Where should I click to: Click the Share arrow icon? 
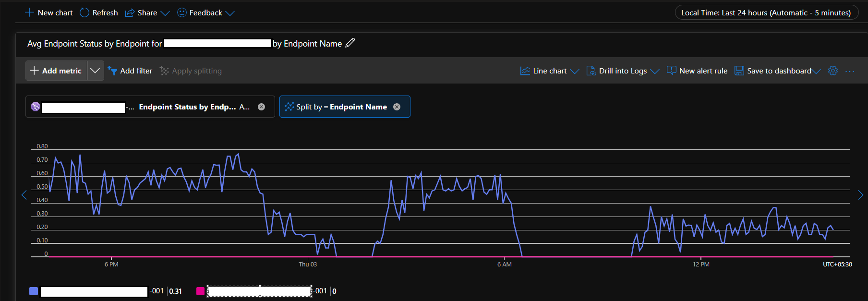click(x=130, y=13)
